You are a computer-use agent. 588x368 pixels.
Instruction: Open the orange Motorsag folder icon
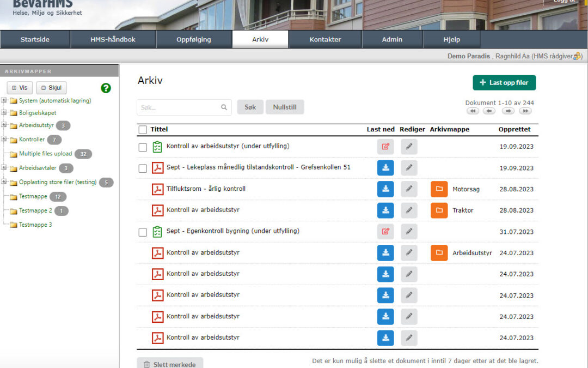(x=439, y=189)
